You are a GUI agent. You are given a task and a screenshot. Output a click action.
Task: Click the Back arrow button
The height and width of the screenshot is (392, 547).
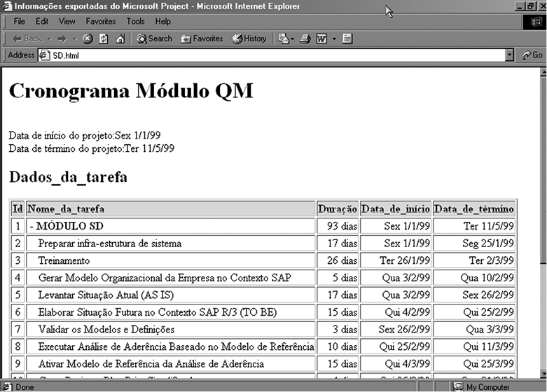pos(27,38)
